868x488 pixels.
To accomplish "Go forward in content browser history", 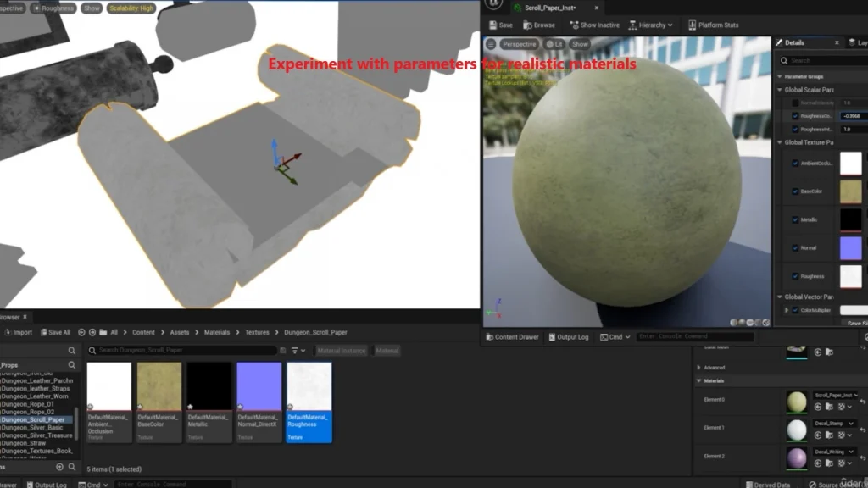I will (x=92, y=332).
